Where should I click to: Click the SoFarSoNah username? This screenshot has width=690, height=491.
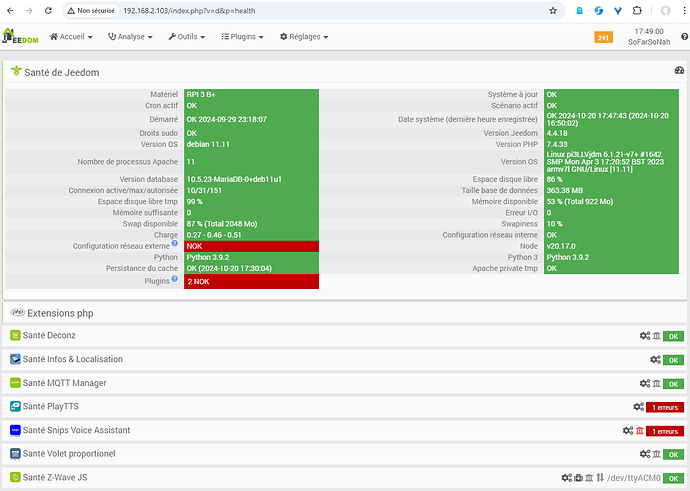click(x=649, y=42)
